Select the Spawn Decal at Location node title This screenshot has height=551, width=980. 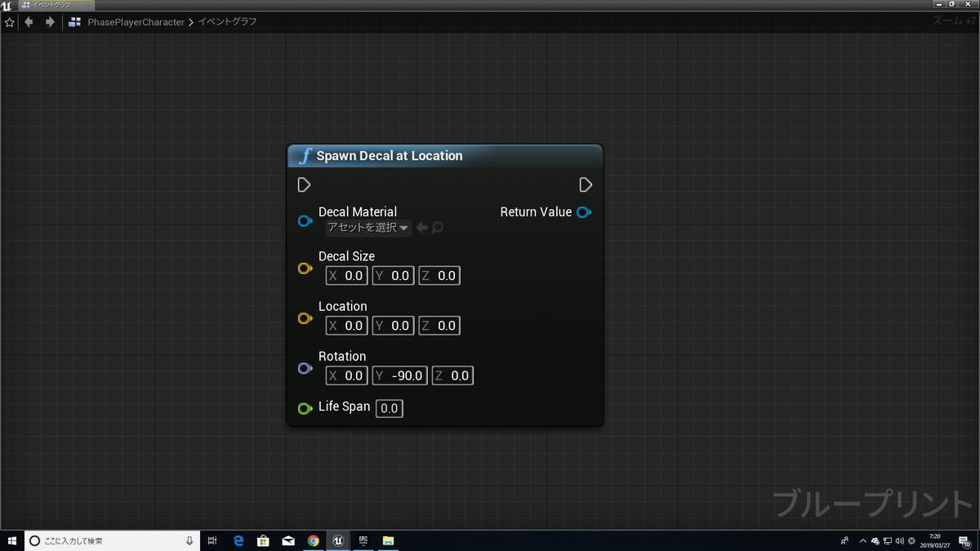pyautogui.click(x=390, y=156)
